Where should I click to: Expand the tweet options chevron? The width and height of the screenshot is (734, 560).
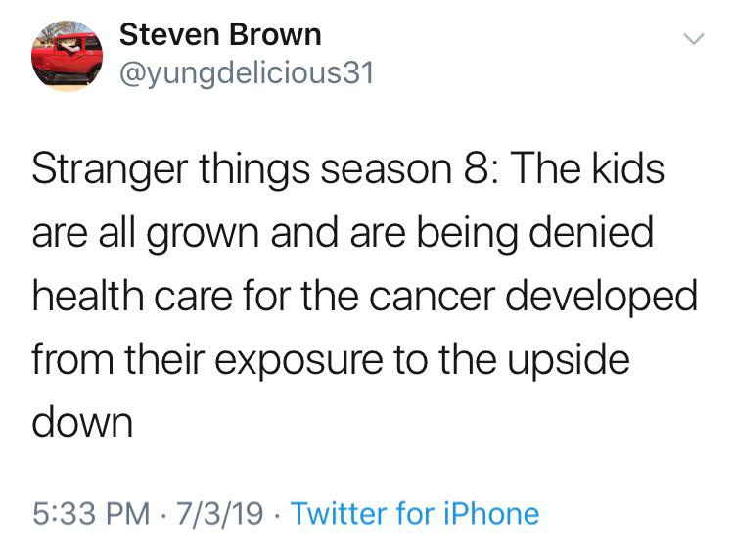(692, 40)
